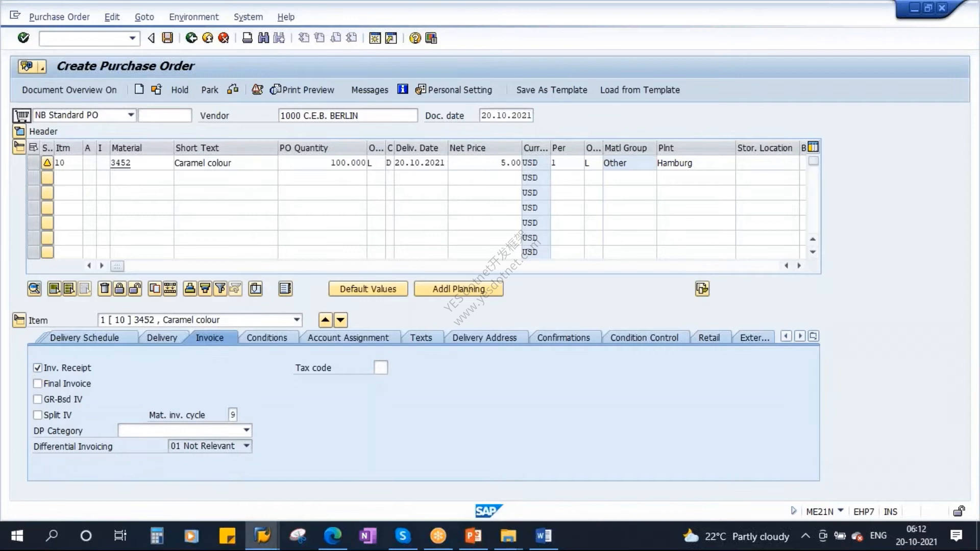Open Microsoft Edge from taskbar
980x551 pixels.
(x=332, y=536)
